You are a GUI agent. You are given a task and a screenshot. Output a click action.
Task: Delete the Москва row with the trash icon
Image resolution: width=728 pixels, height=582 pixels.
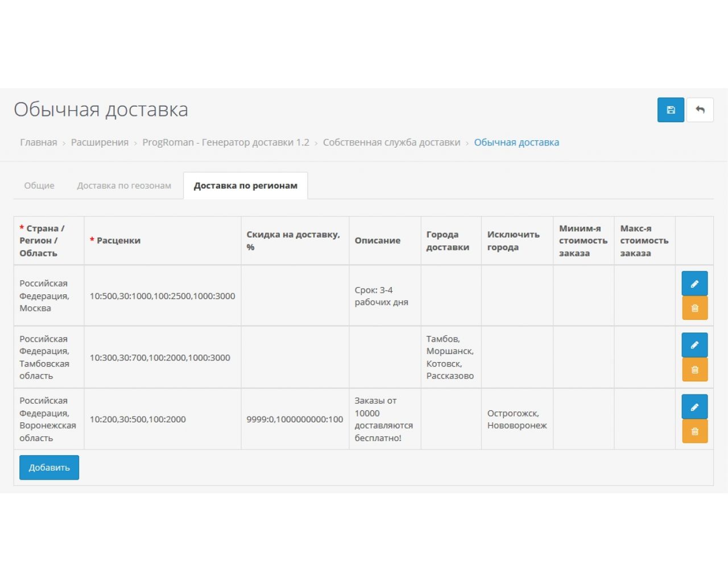[x=694, y=308]
